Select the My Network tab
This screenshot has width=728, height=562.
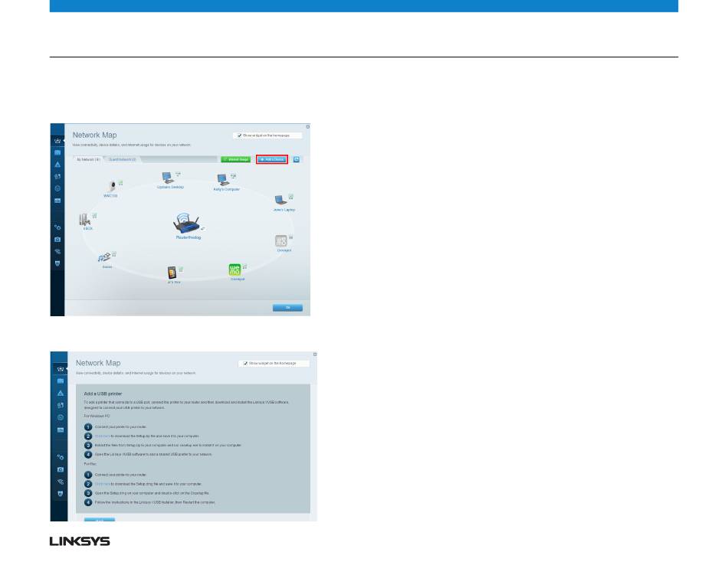click(87, 159)
